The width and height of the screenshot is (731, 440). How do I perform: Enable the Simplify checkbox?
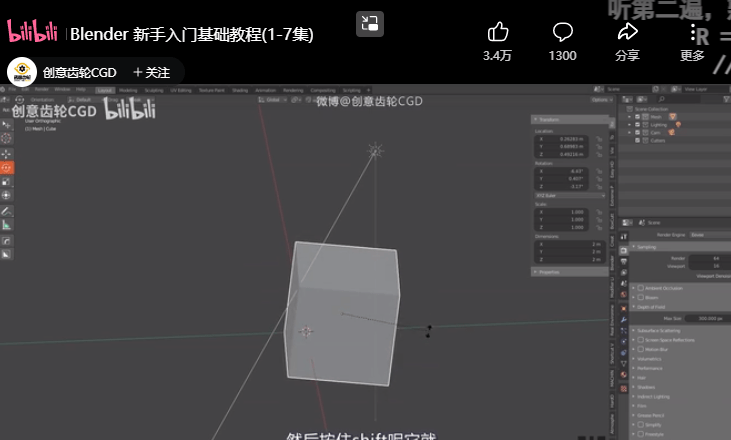click(641, 425)
